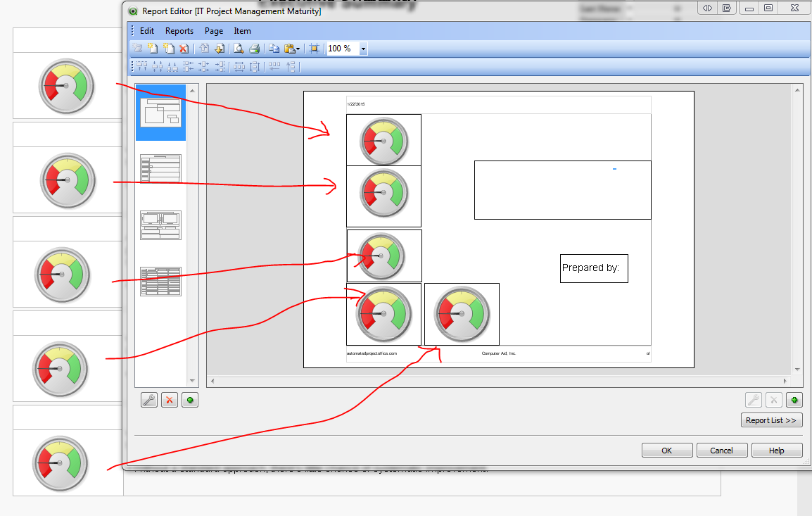Add page with green plus below list
812x516 pixels.
[x=190, y=400]
